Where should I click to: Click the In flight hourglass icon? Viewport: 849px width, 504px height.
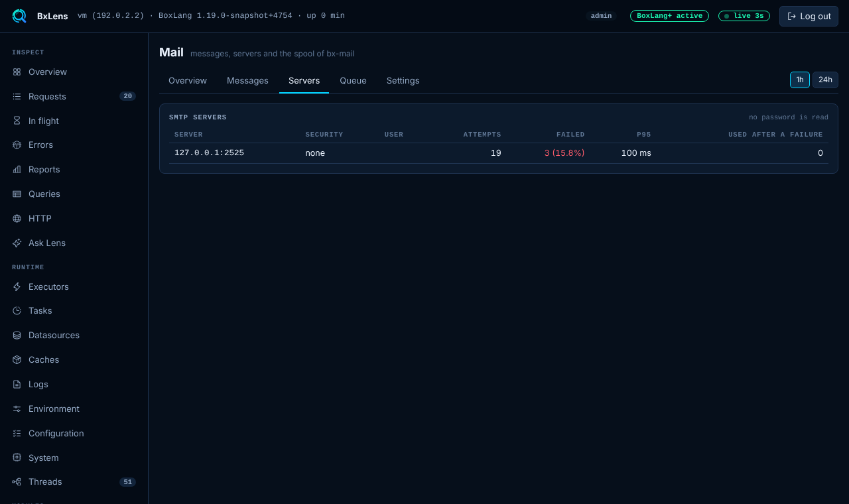[17, 121]
